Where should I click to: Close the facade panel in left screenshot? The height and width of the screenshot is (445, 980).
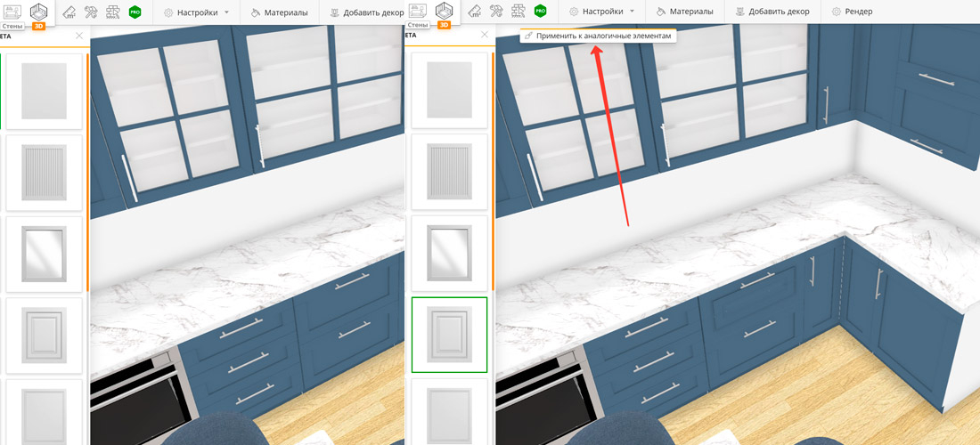pyautogui.click(x=78, y=36)
